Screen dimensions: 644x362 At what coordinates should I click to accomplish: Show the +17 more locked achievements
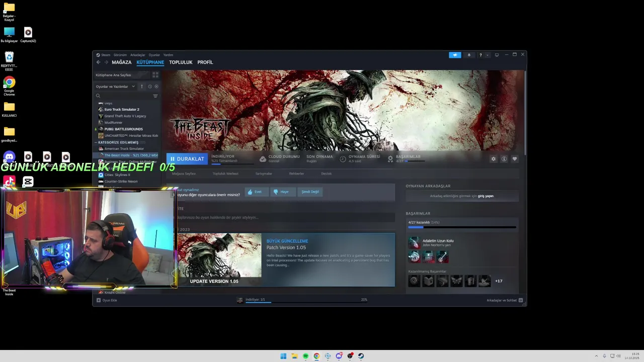[499, 281]
